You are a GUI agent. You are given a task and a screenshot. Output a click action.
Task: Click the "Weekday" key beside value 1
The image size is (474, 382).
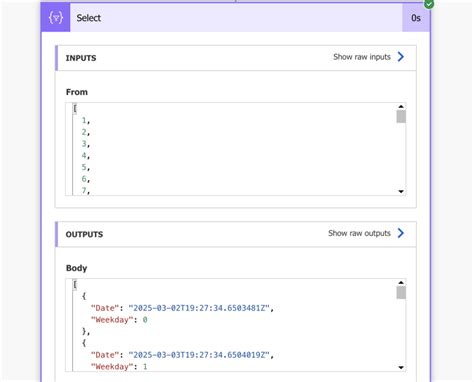[x=112, y=366]
